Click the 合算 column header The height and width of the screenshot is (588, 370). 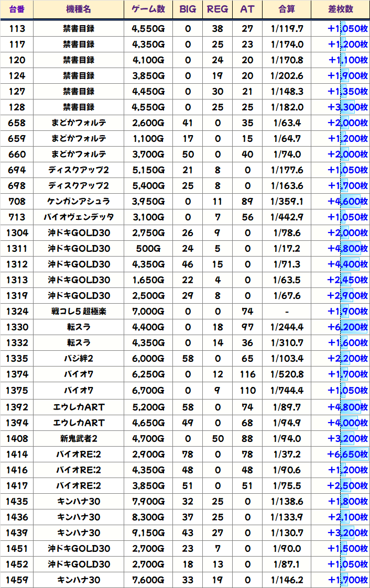pyautogui.click(x=287, y=9)
